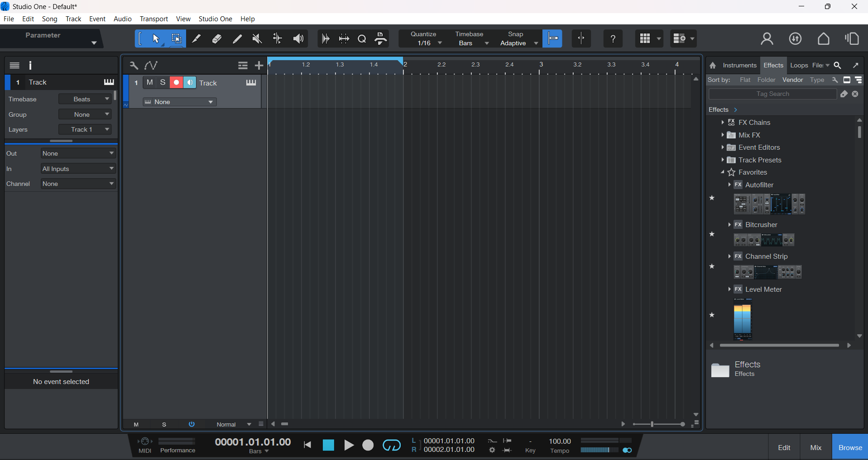Viewport: 868px width, 460px height.
Task: Solo Track 1 with the S button
Action: point(163,82)
